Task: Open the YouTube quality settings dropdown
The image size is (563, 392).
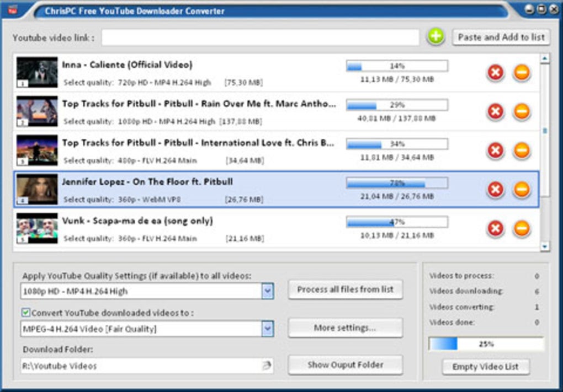Action: click(x=268, y=291)
